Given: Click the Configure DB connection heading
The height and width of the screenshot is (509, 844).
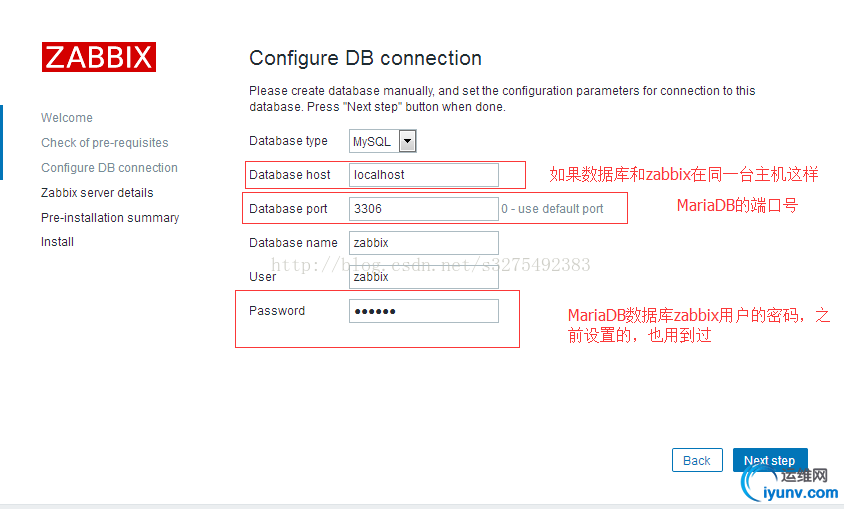Looking at the screenshot, I should 365,58.
